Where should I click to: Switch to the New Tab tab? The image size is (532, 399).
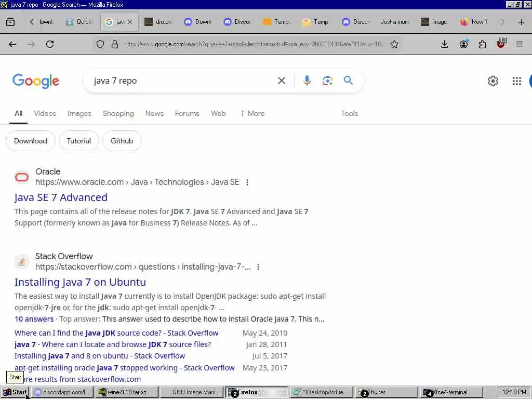tap(474, 22)
